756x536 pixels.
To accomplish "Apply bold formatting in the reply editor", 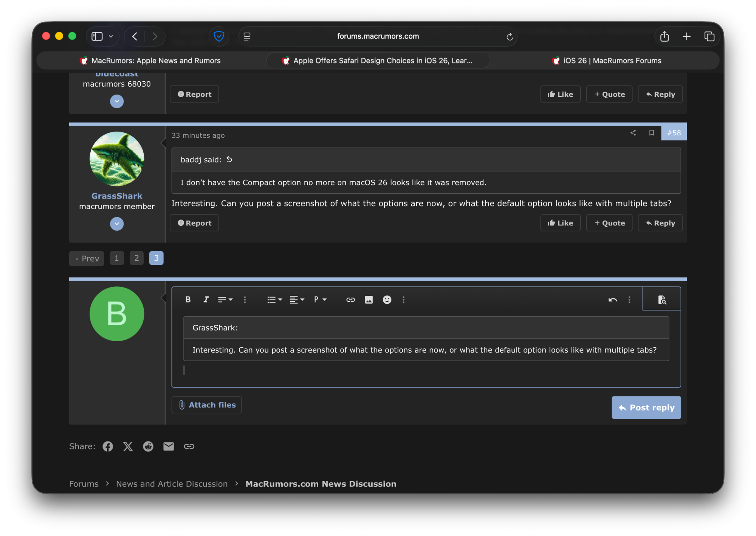I will pos(188,300).
